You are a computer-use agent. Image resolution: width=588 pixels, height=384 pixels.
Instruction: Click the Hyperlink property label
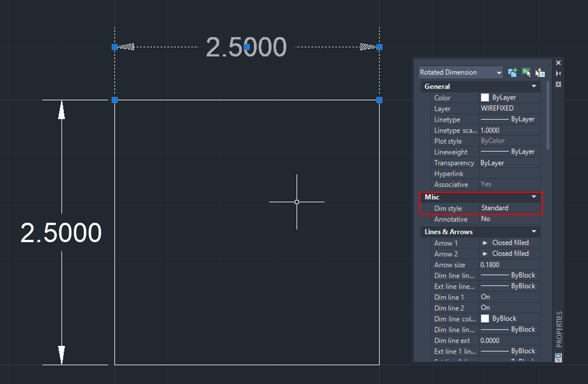point(449,174)
